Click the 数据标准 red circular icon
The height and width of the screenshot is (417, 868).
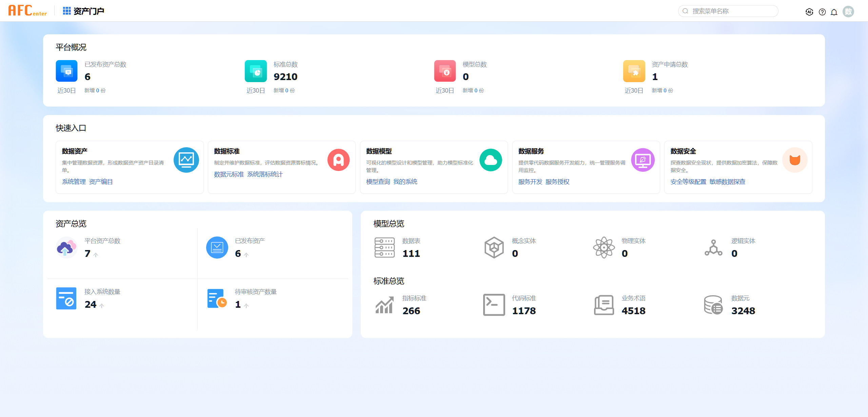338,160
